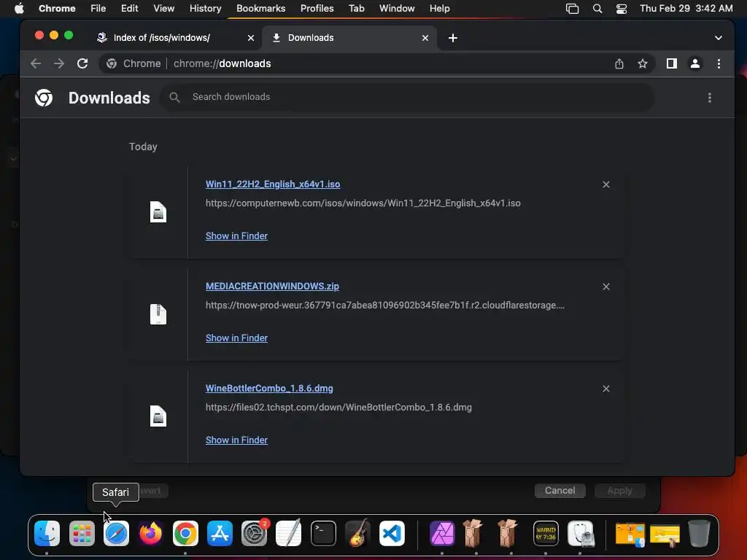Open the Win11_22H2_English_x64v1.iso link
Screen dimensions: 747x560
(x=273, y=184)
